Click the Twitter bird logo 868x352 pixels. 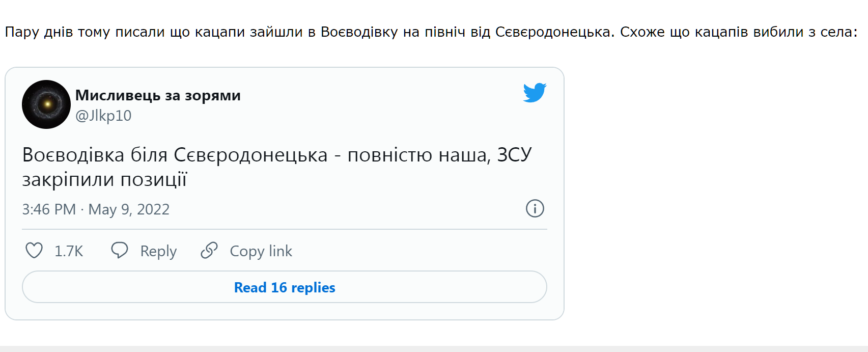pyautogui.click(x=535, y=93)
